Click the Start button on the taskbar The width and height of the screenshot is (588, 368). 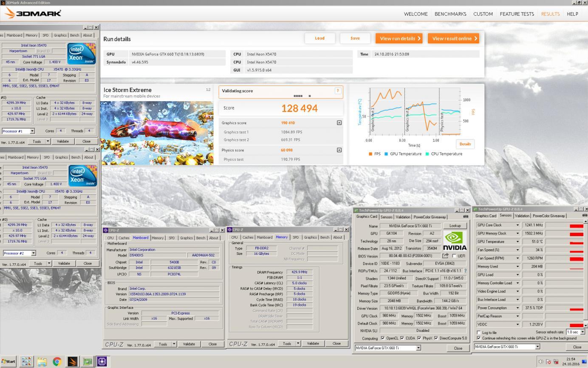[8, 362]
